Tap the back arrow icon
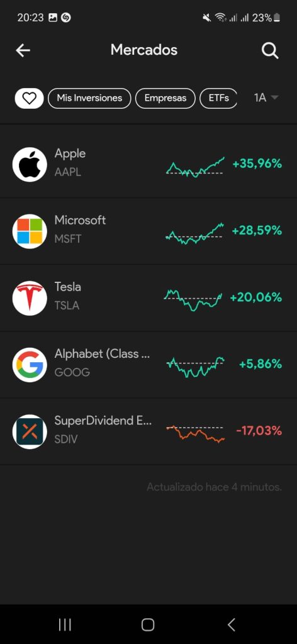The width and height of the screenshot is (297, 644). (23, 50)
